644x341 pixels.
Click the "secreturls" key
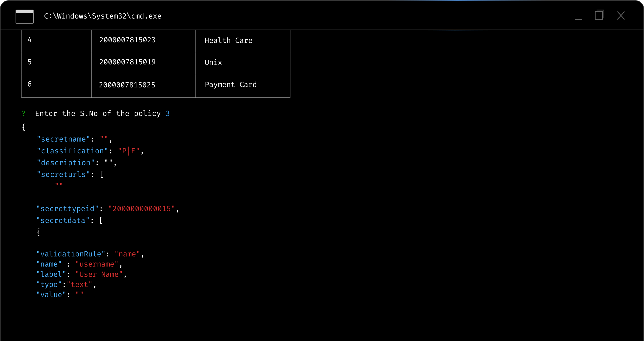click(63, 175)
